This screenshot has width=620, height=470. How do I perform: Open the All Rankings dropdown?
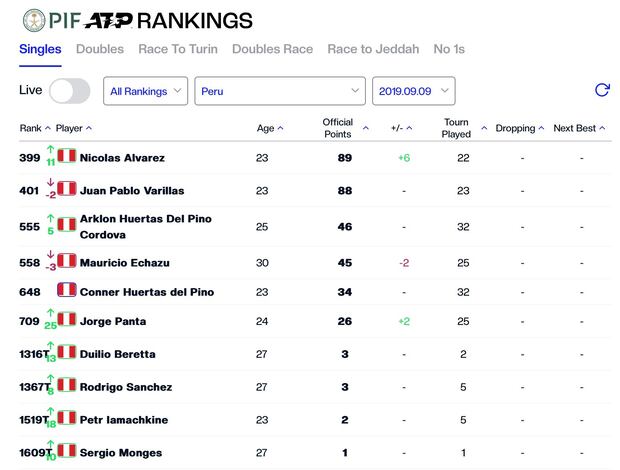(146, 91)
